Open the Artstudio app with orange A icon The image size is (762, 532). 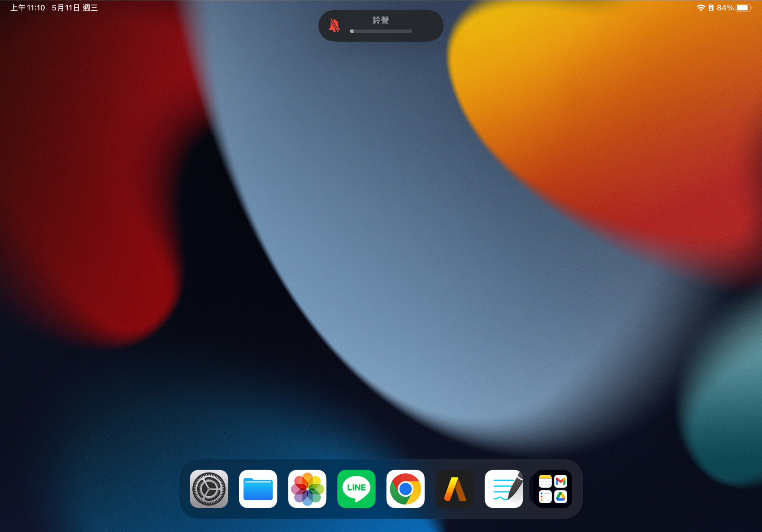point(454,489)
